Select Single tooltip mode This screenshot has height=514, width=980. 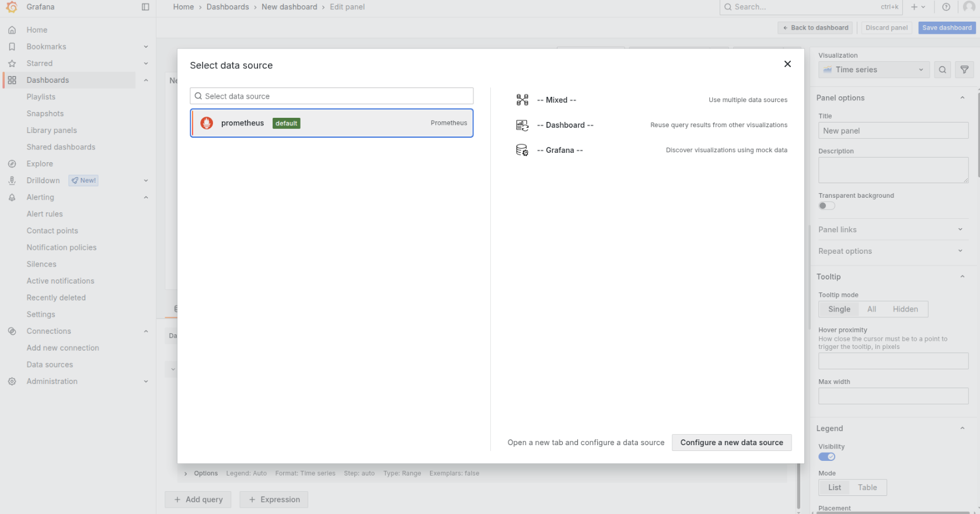(839, 309)
